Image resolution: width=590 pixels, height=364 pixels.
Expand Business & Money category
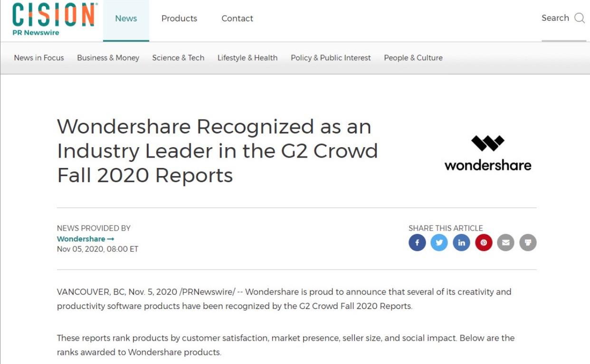tap(108, 58)
